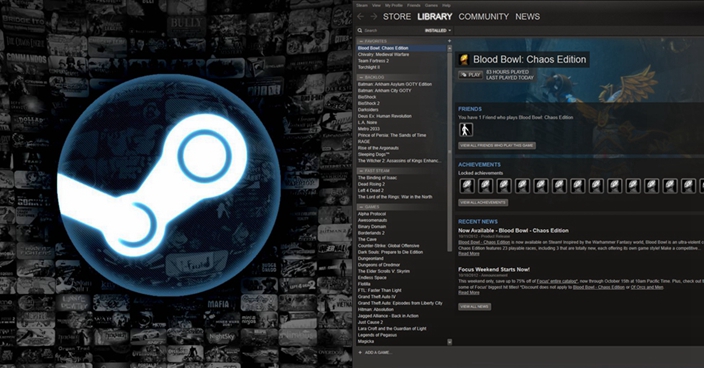Click the game list scroll-down arrow
The width and height of the screenshot is (704, 368).
pyautogui.click(x=449, y=342)
